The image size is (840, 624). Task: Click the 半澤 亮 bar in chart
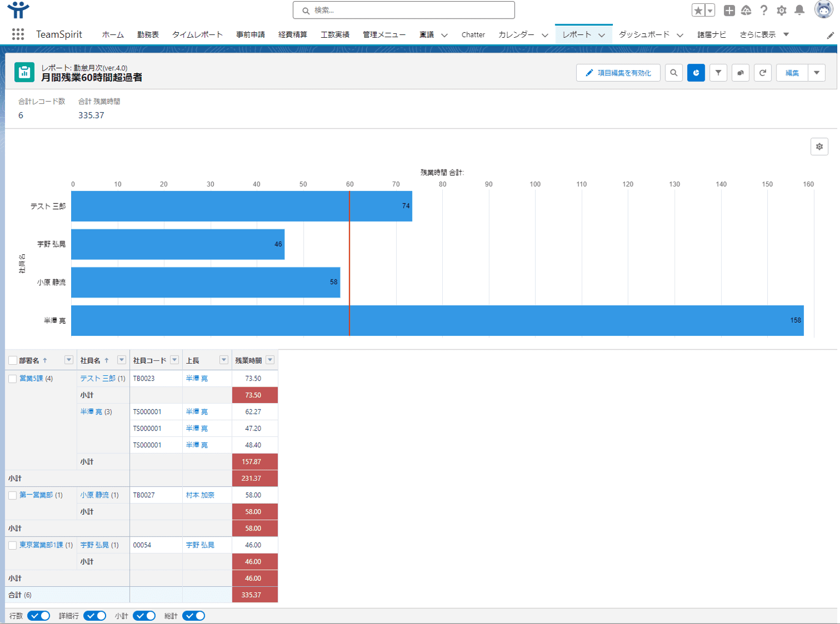pyautogui.click(x=437, y=320)
